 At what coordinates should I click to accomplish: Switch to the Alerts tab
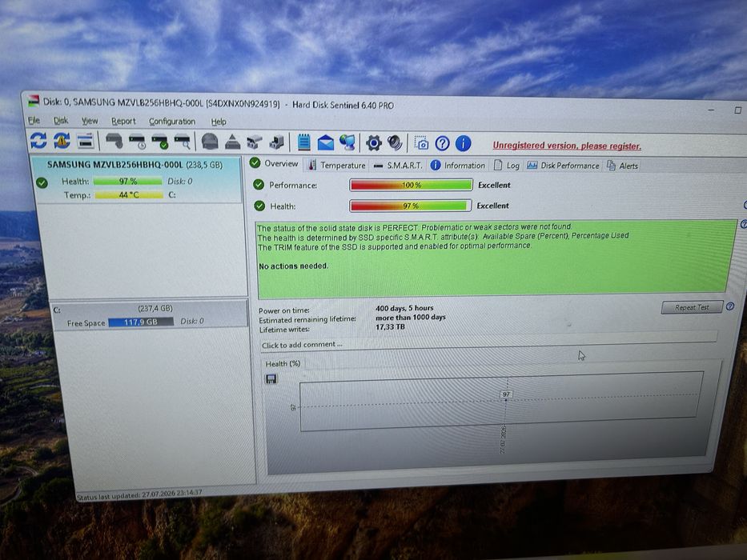[x=622, y=166]
